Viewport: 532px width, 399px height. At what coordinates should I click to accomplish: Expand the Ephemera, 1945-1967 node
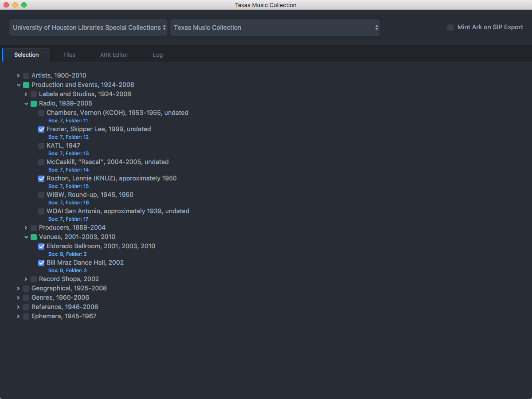click(x=18, y=317)
